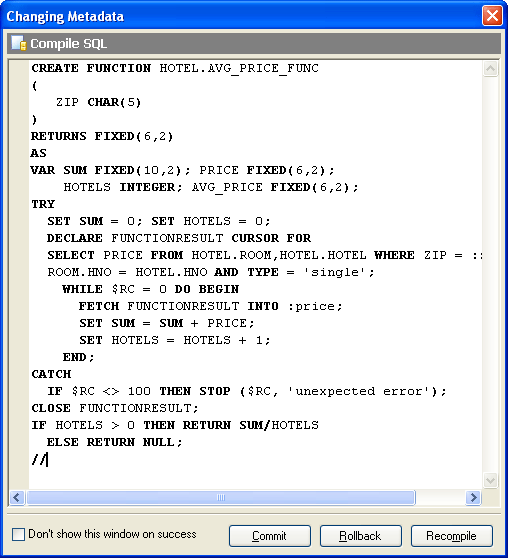Click the CLOSE FUNCTIONRESULT line

tap(115, 408)
